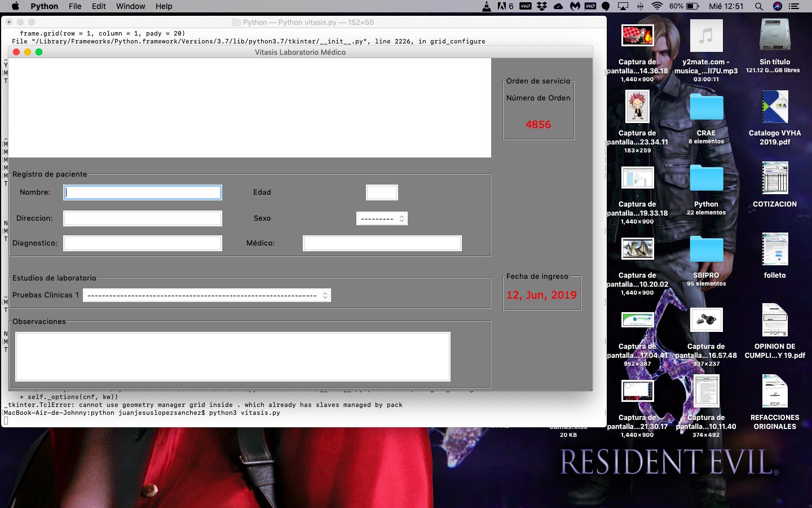Click the black chat bubble menu bar icon
This screenshot has height=508, width=812.
point(606,6)
